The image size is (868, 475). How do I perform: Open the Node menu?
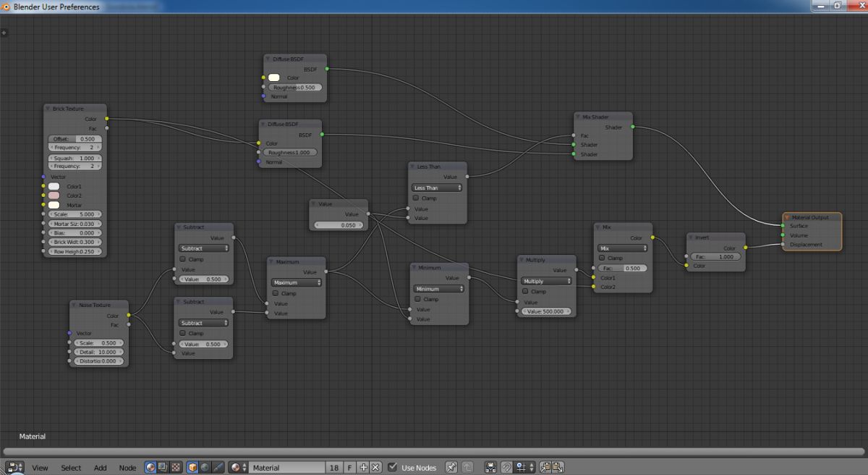point(127,468)
